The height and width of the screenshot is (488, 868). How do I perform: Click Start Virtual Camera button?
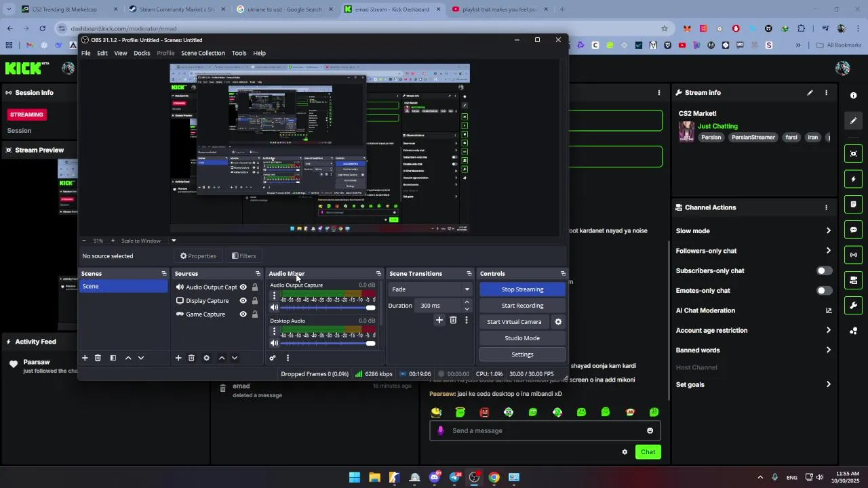coord(514,322)
